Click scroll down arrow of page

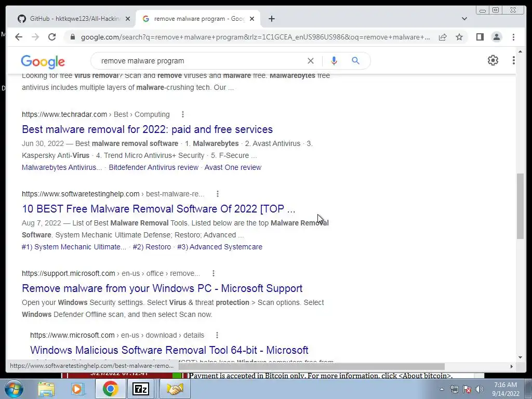(520, 357)
